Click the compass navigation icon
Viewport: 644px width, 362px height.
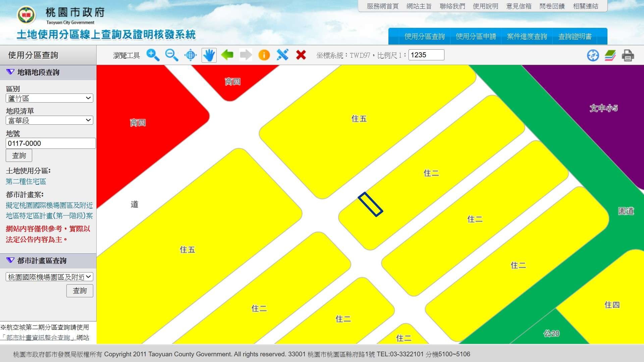click(x=593, y=55)
